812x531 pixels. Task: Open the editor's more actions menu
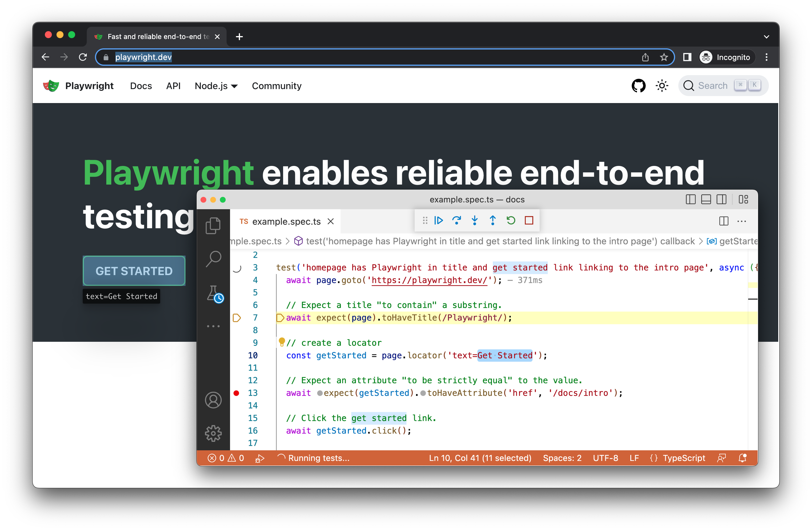point(742,221)
